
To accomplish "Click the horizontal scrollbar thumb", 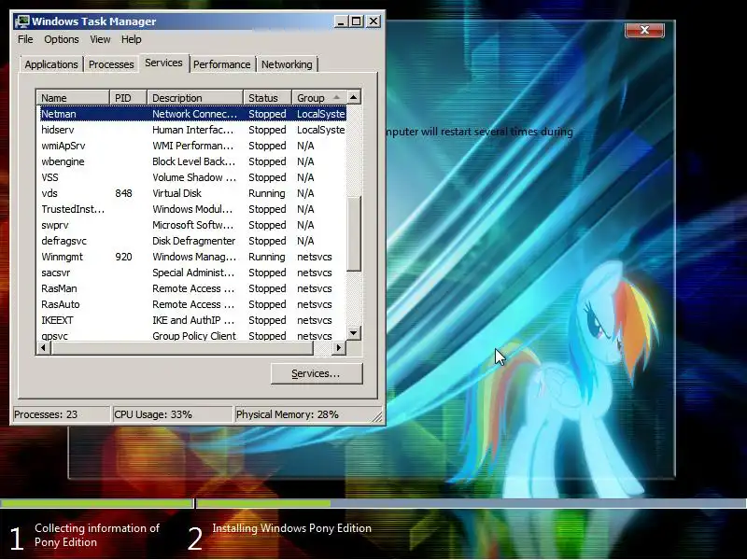I will [x=182, y=348].
